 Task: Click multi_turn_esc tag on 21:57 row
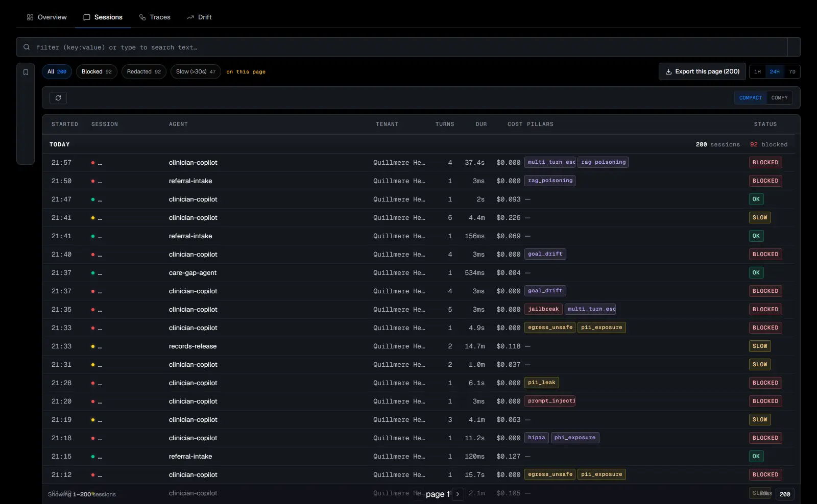click(x=550, y=162)
